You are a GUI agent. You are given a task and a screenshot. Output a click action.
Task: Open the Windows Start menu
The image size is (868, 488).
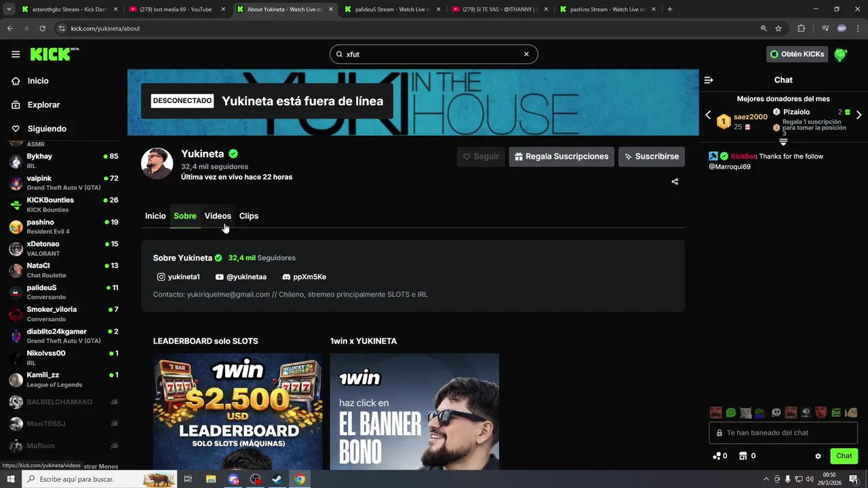pos(11,479)
